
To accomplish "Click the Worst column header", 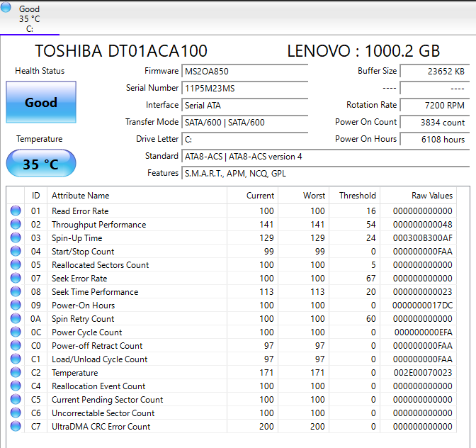I will pos(304,196).
